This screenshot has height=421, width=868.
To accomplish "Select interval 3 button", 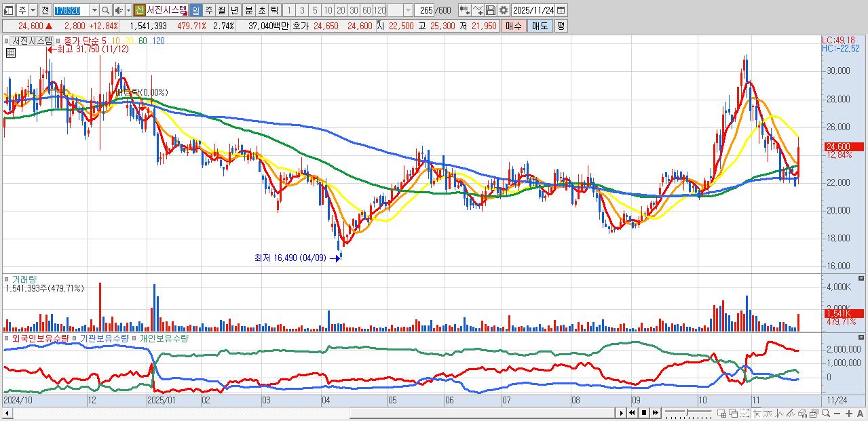I will [x=302, y=10].
